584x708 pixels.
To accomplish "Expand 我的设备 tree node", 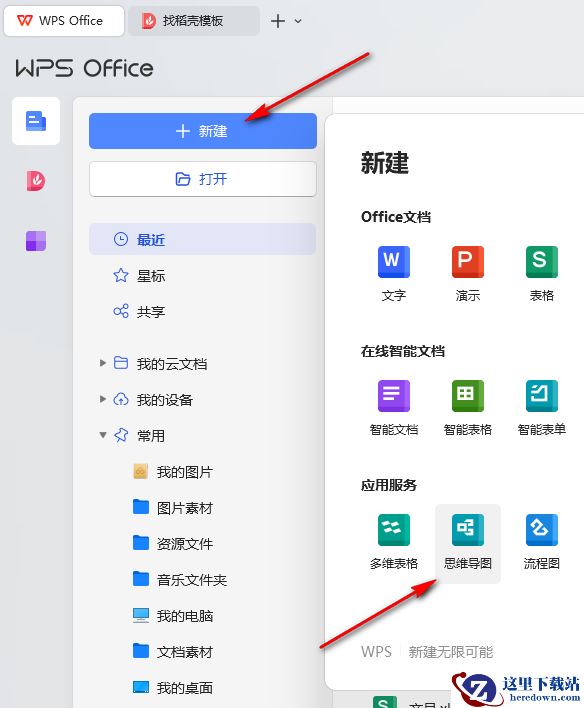I will pyautogui.click(x=103, y=399).
